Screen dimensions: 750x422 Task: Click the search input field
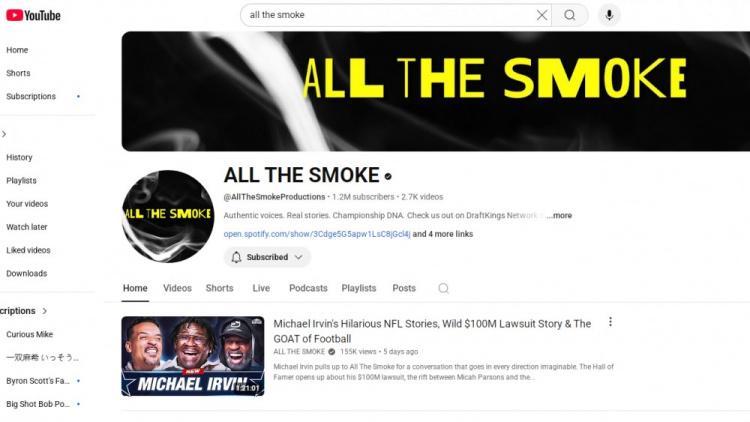pos(390,15)
